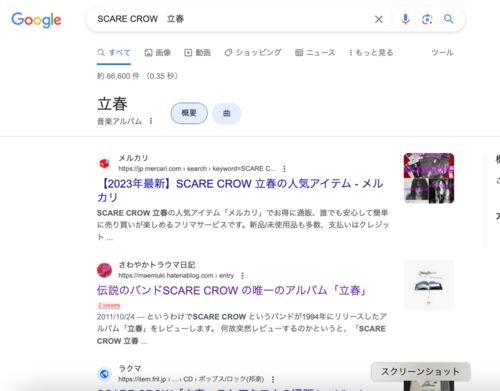Open more options beside 音楽アルバム
The height and width of the screenshot is (391, 500).
[151, 121]
